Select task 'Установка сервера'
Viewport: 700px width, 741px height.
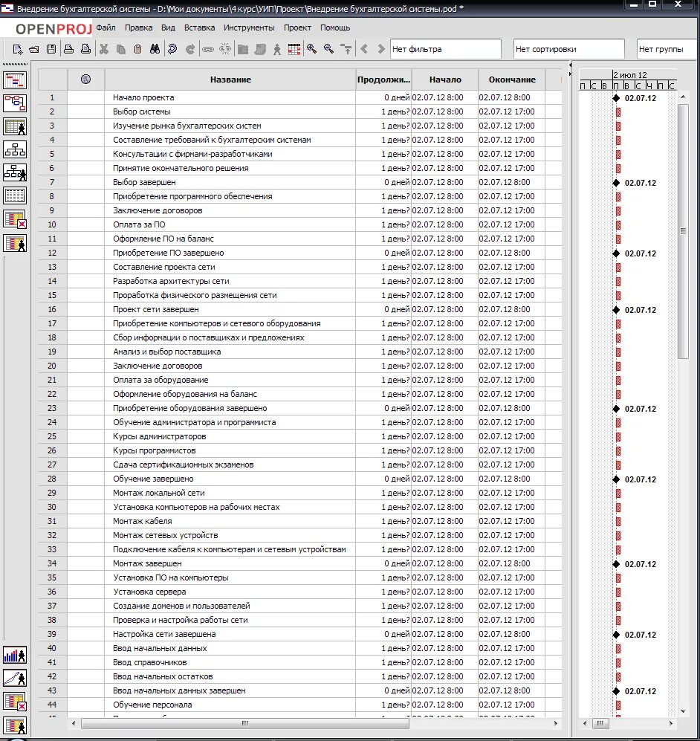149,592
